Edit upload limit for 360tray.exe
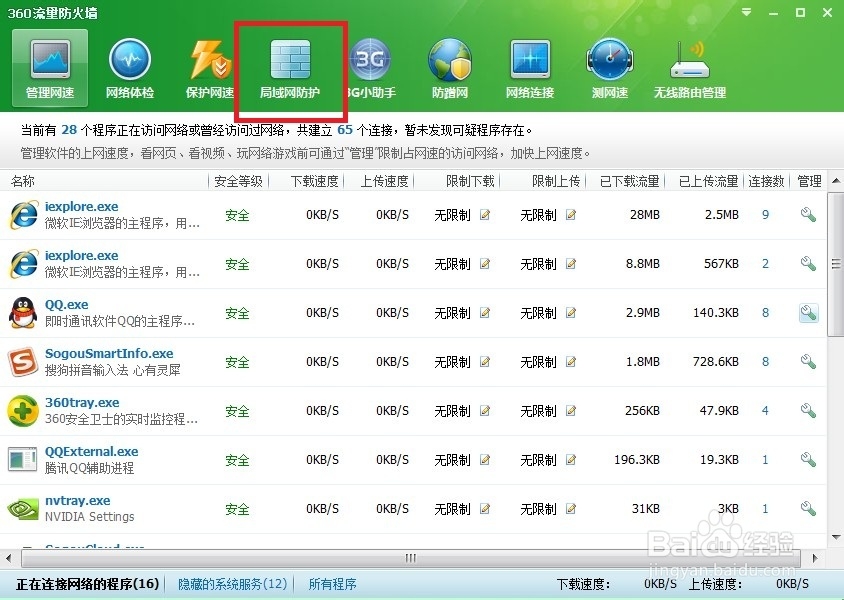Image resolution: width=844 pixels, height=600 pixels. [x=571, y=411]
